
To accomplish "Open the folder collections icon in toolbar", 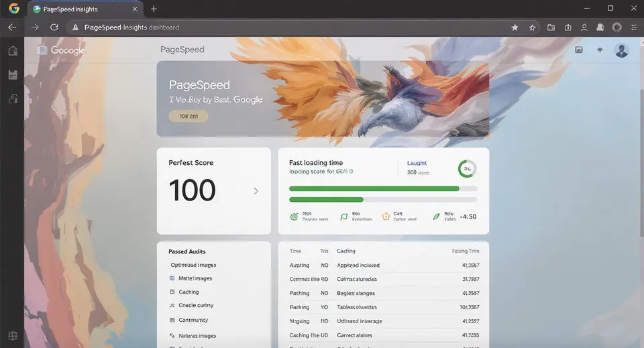I will pyautogui.click(x=551, y=27).
